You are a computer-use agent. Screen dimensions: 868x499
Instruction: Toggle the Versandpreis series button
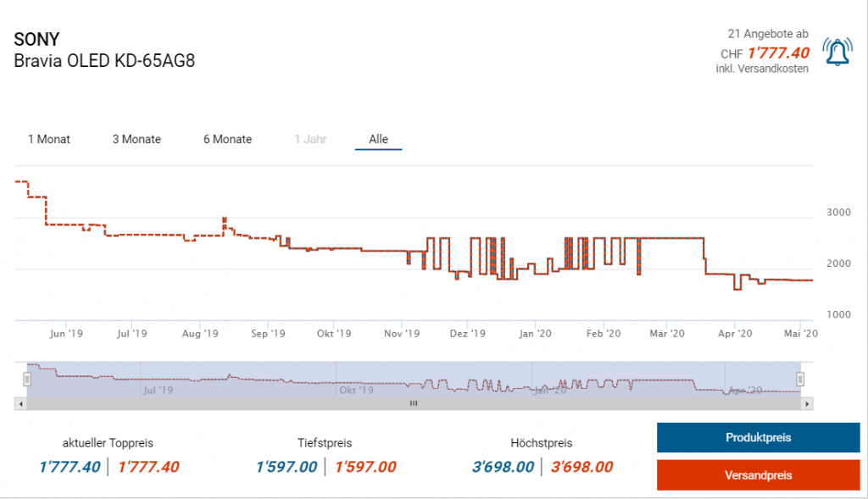758,475
